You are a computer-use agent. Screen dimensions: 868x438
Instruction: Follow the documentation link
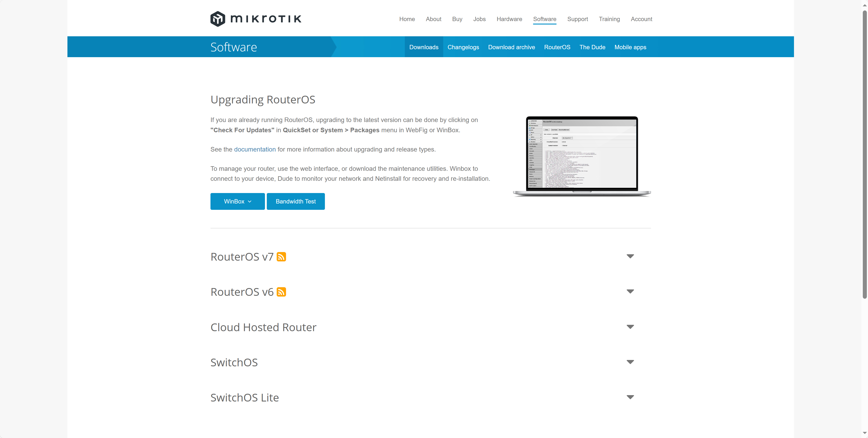click(x=255, y=149)
